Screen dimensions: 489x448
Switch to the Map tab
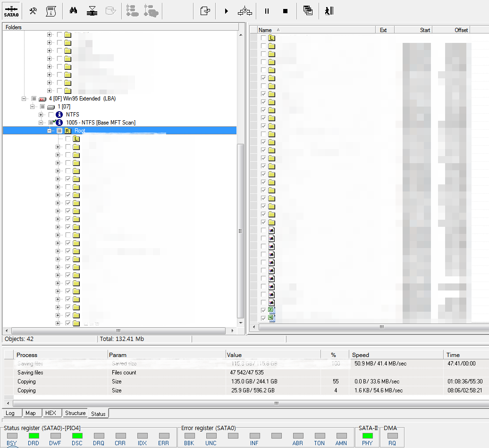pos(31,413)
